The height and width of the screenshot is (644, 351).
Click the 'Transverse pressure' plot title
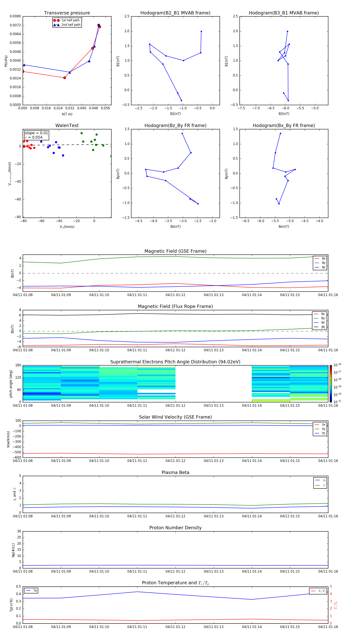coord(67,13)
